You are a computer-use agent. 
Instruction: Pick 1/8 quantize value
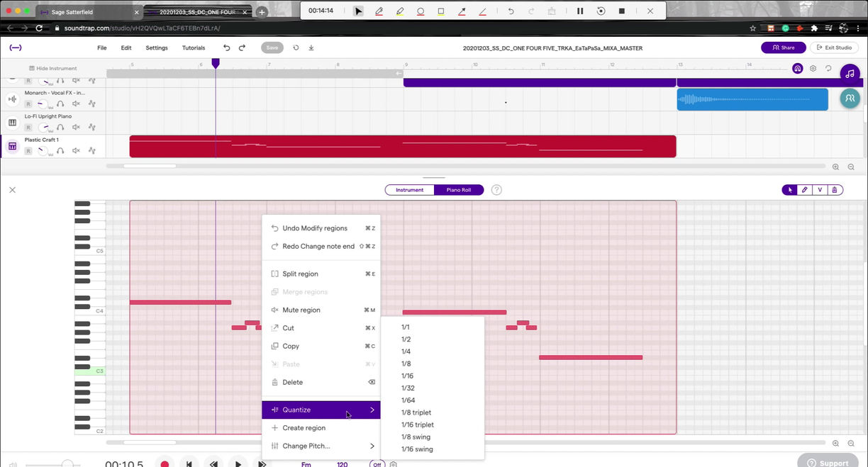click(x=406, y=364)
